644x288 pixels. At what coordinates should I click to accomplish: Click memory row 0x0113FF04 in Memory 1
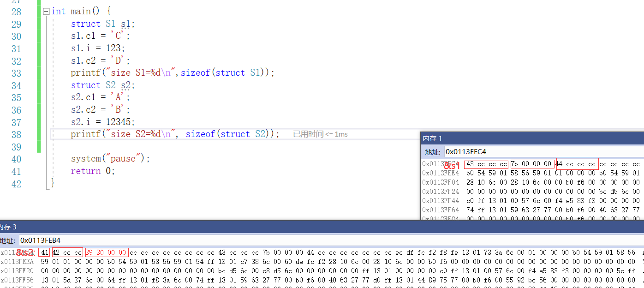532,182
